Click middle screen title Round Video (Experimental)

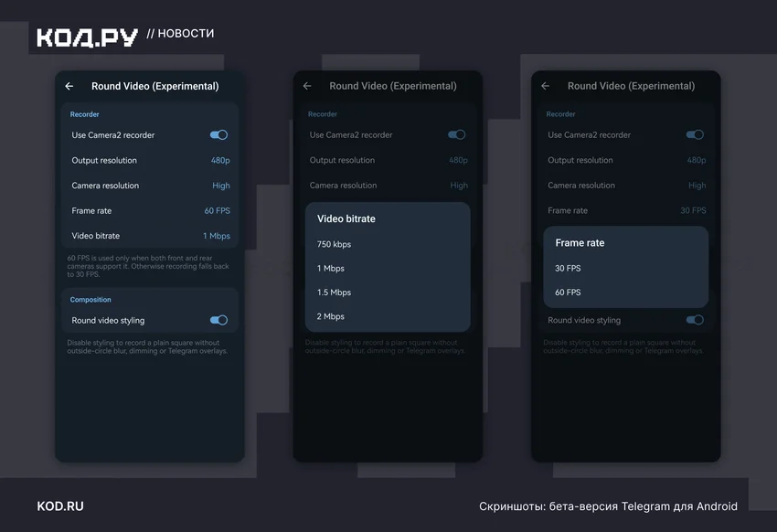point(393,86)
